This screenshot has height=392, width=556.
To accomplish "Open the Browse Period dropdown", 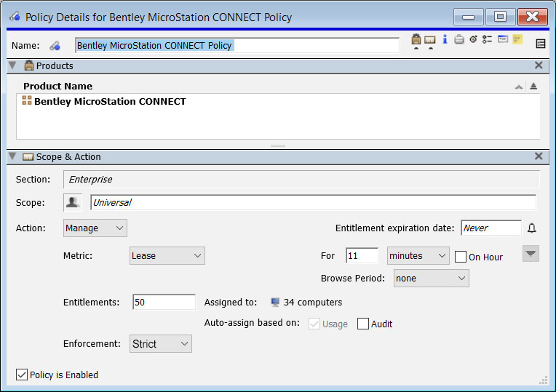I will [431, 279].
